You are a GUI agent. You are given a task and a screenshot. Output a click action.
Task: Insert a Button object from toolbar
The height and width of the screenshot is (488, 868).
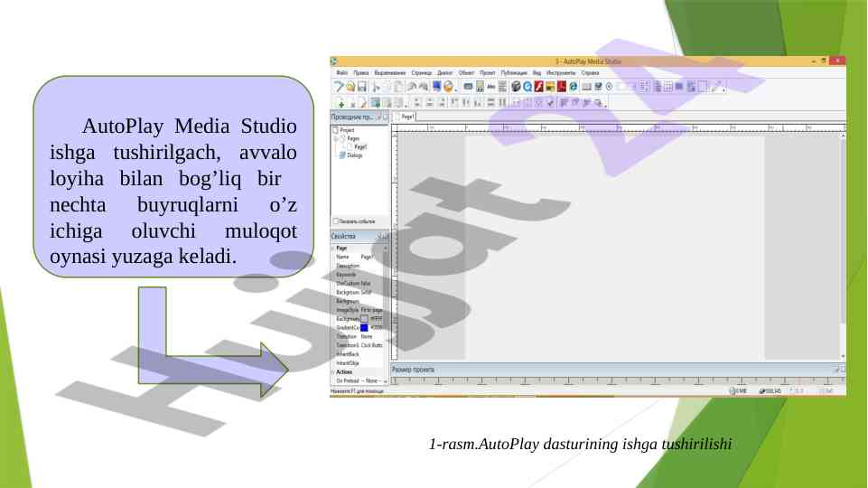pos(468,87)
